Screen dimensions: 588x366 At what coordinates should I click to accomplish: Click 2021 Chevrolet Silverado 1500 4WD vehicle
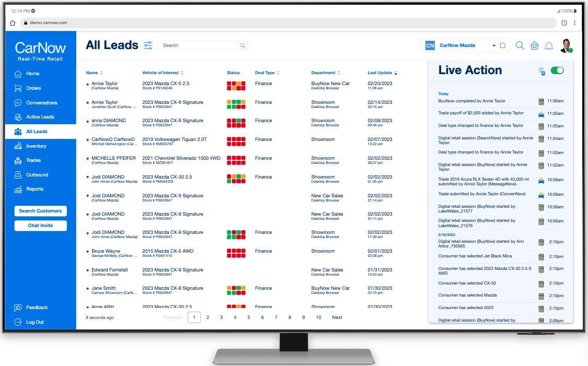tap(181, 158)
